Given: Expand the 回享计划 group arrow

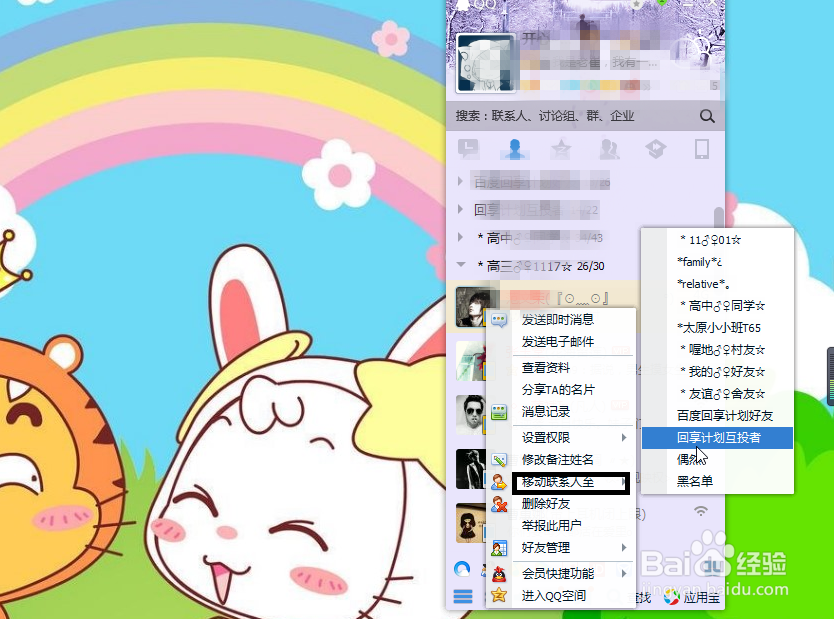Looking at the screenshot, I should point(461,209).
